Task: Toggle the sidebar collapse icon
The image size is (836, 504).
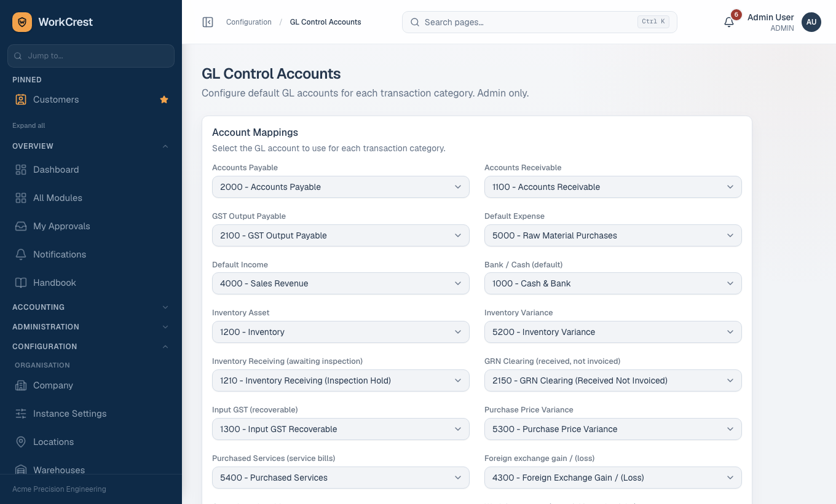Action: (208, 22)
